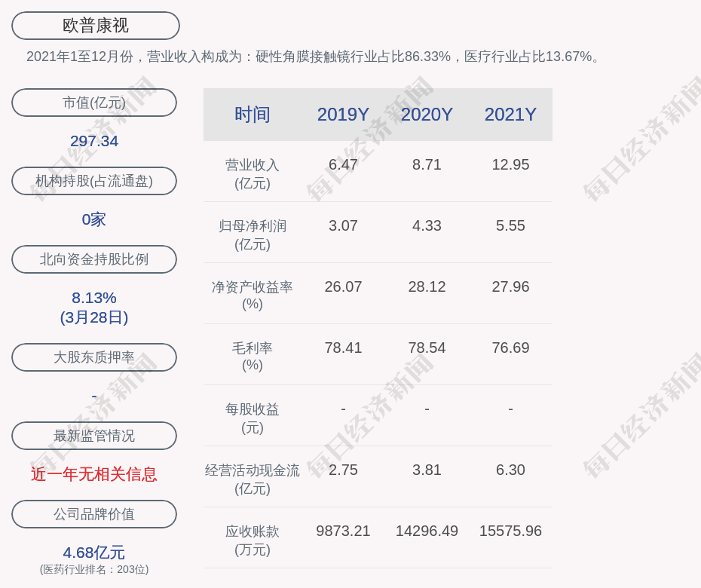This screenshot has width=701, height=588.
Task: Open the 北向资金持股比例 section
Action: pyautogui.click(x=94, y=259)
